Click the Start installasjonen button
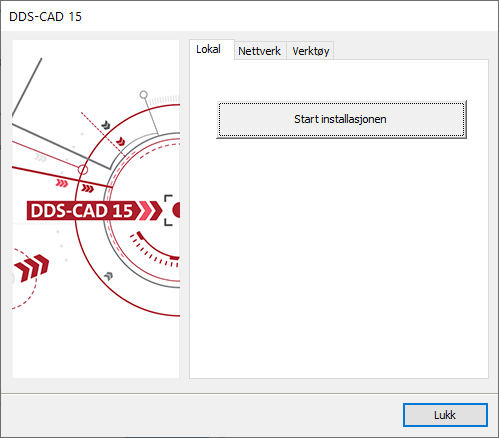Screen dimensions: 499x438 pyautogui.click(x=341, y=119)
